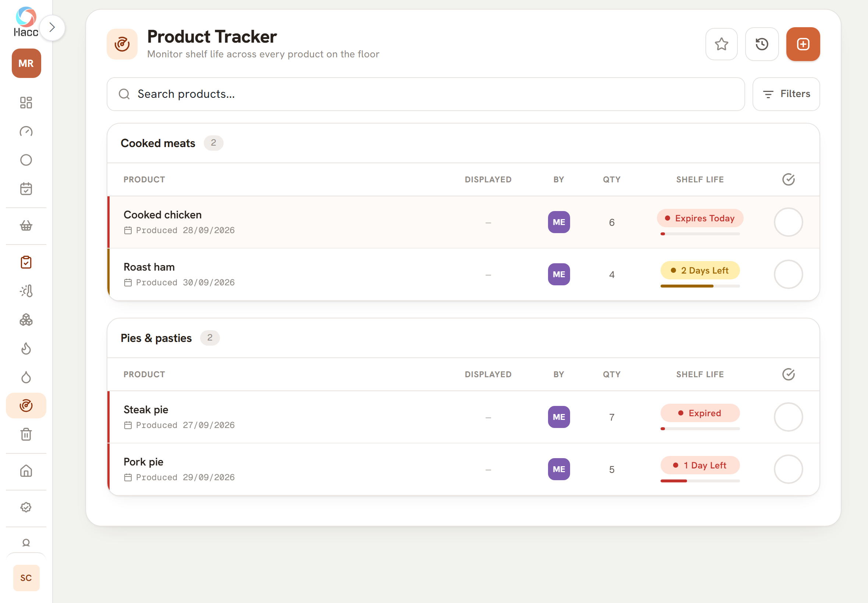Select all via Cooked meats check-circle header
The height and width of the screenshot is (603, 868).
(x=788, y=179)
